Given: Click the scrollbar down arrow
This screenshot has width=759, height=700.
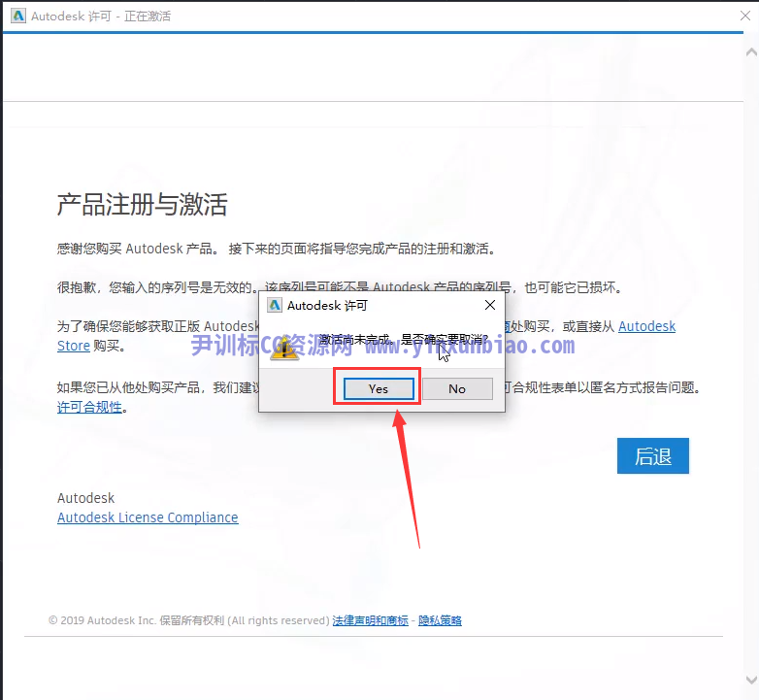Looking at the screenshot, I should (751, 680).
